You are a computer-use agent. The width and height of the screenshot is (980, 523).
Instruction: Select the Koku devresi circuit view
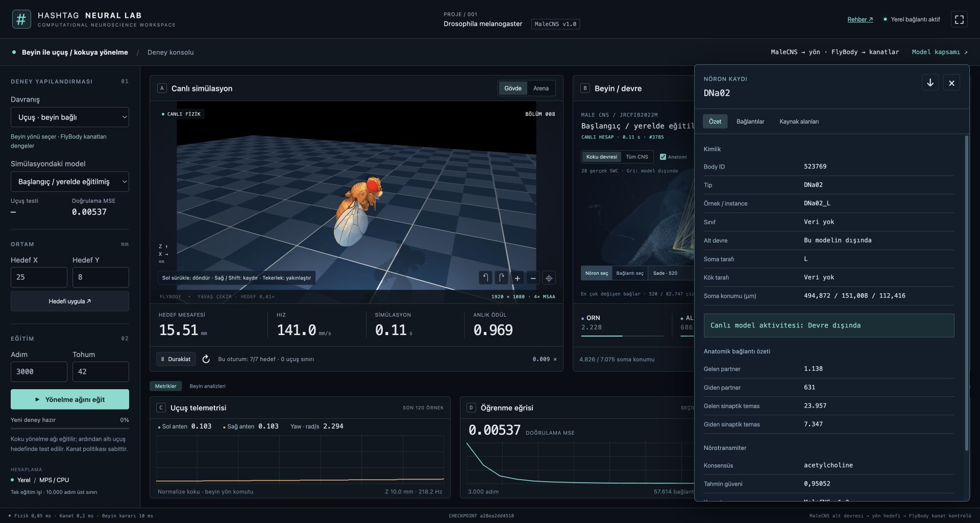coord(601,157)
